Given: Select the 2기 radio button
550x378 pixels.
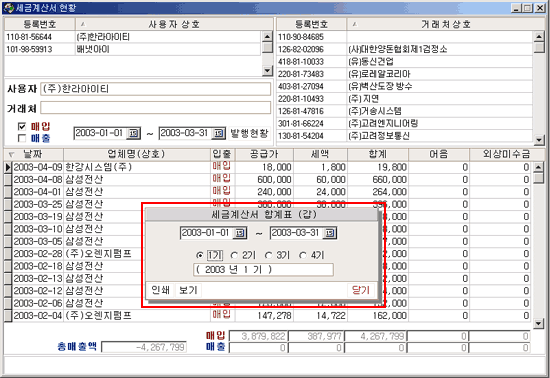Looking at the screenshot, I should point(234,256).
